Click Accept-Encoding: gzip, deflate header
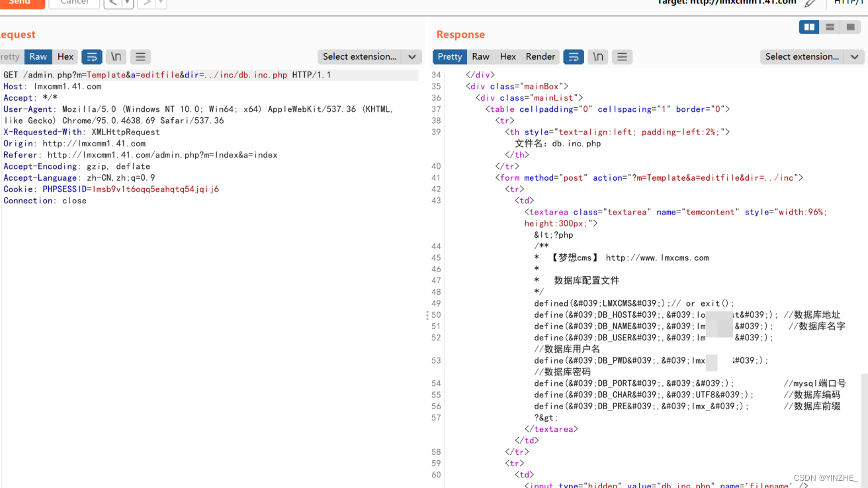The image size is (868, 488). coord(77,166)
